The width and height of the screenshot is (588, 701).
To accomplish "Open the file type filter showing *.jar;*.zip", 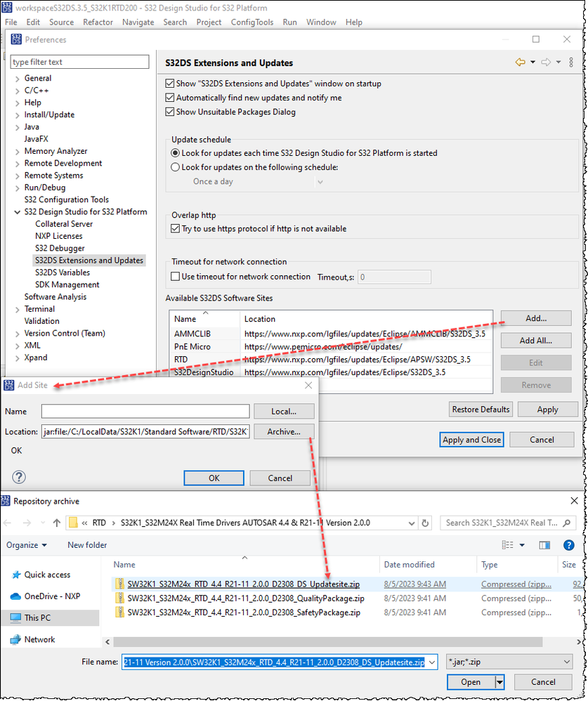I will click(509, 661).
